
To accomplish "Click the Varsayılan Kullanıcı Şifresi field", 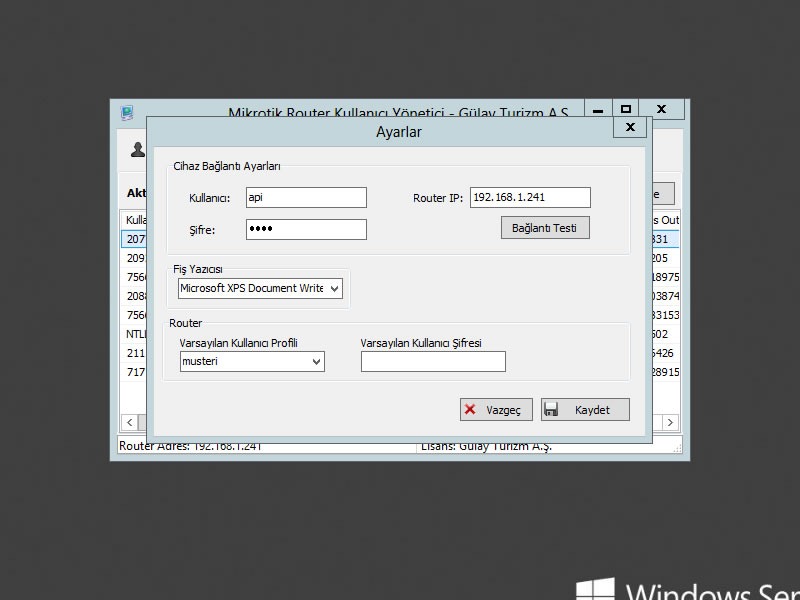I will 433,362.
